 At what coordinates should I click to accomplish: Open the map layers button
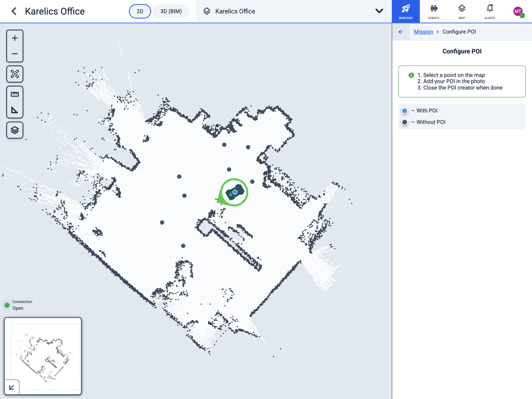point(15,130)
